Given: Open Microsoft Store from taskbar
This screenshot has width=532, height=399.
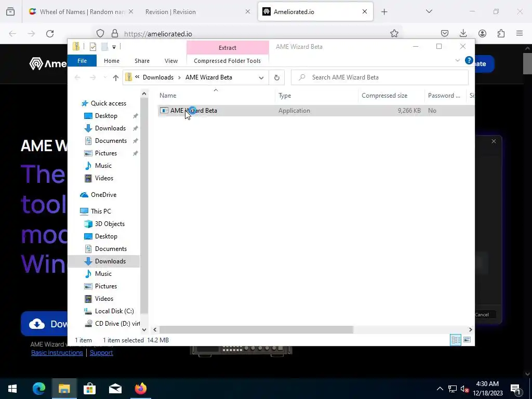Looking at the screenshot, I should click(89, 389).
